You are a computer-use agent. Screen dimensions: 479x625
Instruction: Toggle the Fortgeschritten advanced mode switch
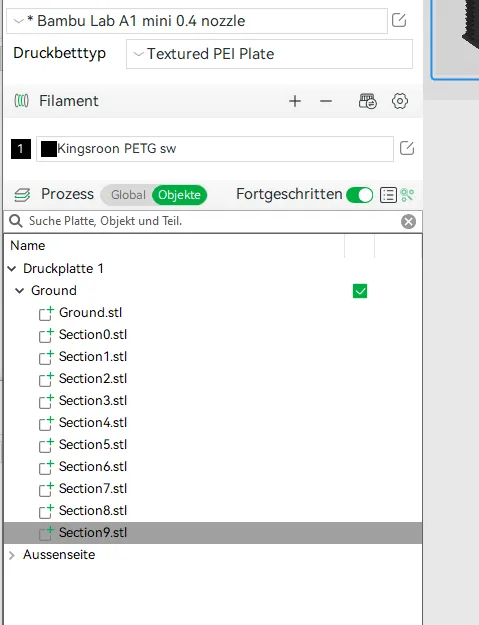click(360, 195)
